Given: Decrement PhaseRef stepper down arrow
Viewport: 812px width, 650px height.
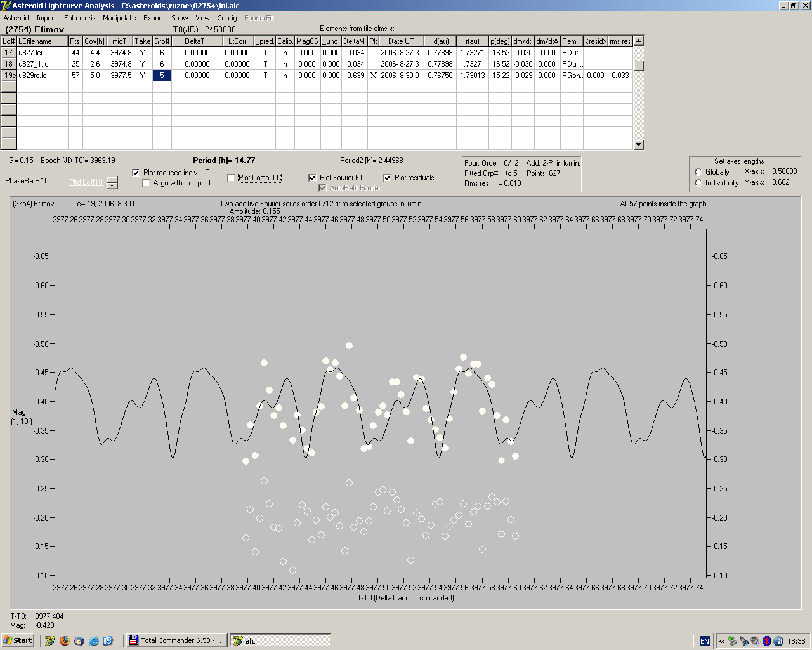Looking at the screenshot, I should 112,186.
